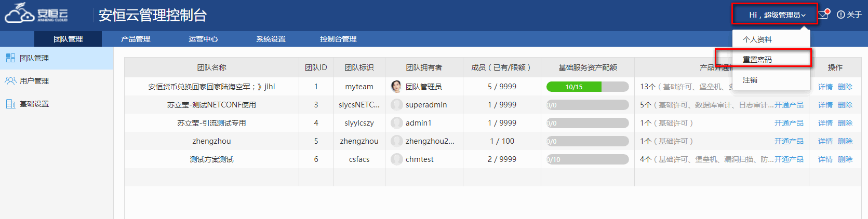Image resolution: width=868 pixels, height=219 pixels.
Task: Click the 团队管理员 owner avatar
Action: (396, 86)
